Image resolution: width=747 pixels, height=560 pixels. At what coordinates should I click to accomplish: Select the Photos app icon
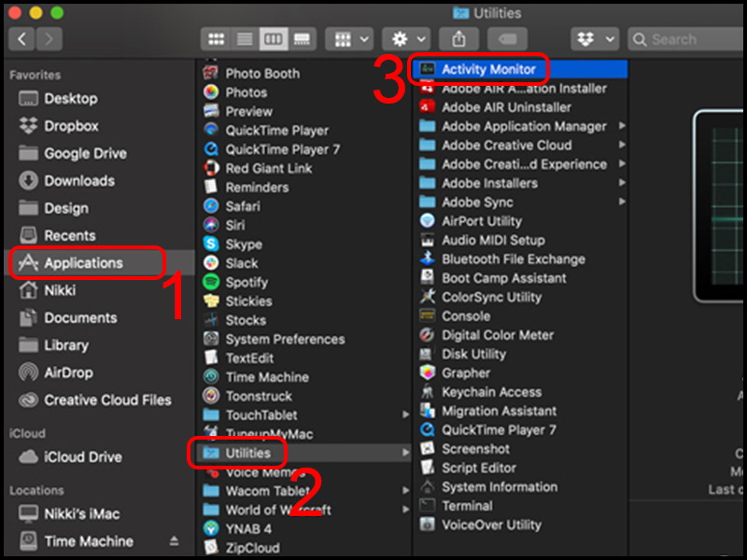coord(211,91)
